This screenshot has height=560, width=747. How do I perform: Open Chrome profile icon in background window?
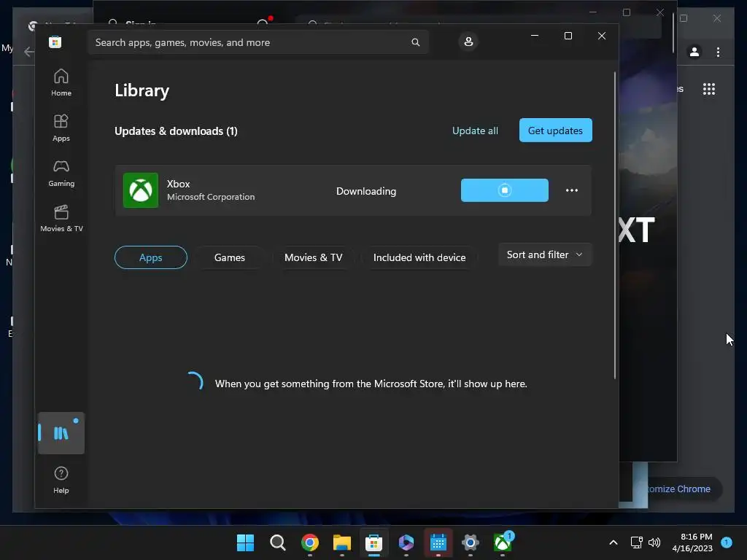pyautogui.click(x=694, y=52)
